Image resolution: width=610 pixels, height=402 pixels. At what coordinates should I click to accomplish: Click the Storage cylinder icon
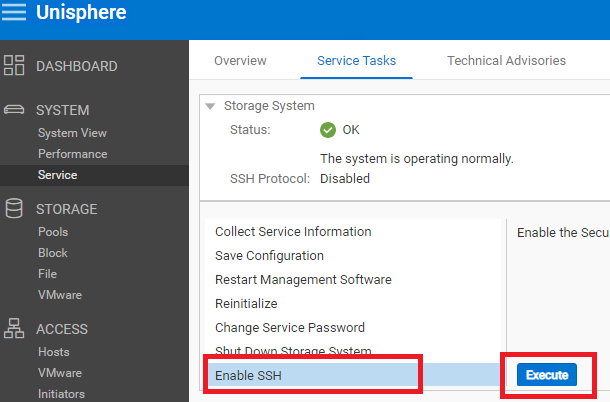15,209
